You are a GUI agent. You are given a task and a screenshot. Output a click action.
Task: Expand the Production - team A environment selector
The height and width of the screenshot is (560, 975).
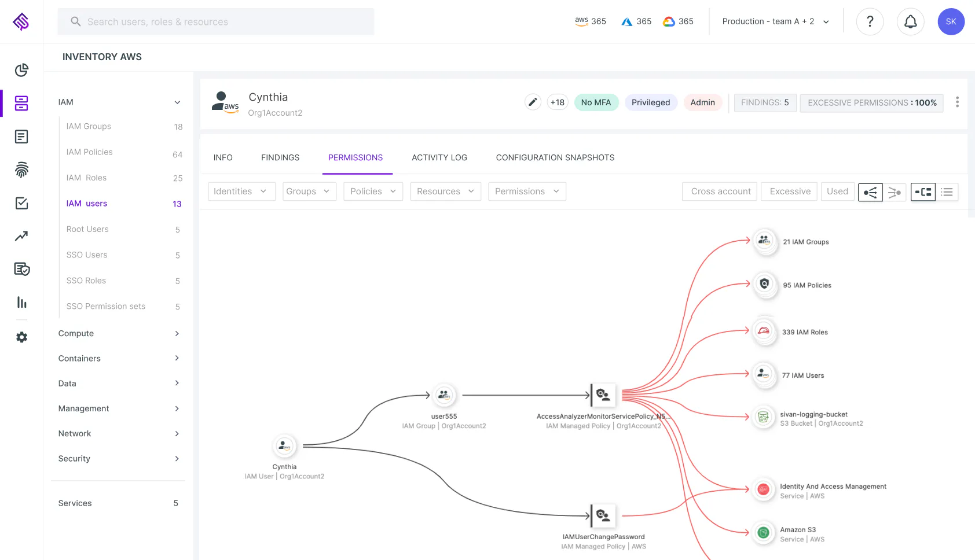coord(776,21)
